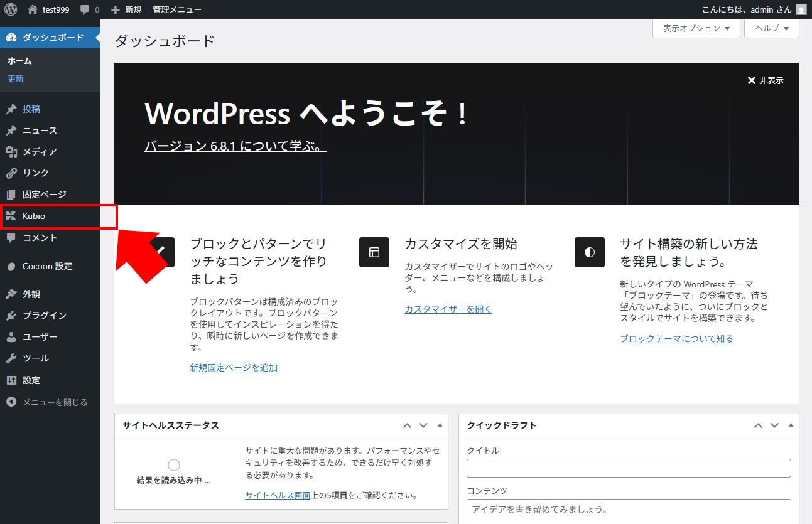
Task: Click the 投稿 pin icon
Action: pos(11,109)
